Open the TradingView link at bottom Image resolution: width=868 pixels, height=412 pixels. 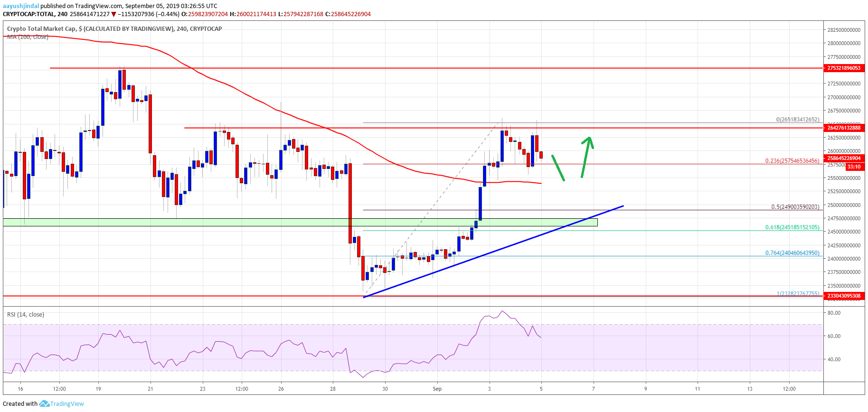(67, 404)
